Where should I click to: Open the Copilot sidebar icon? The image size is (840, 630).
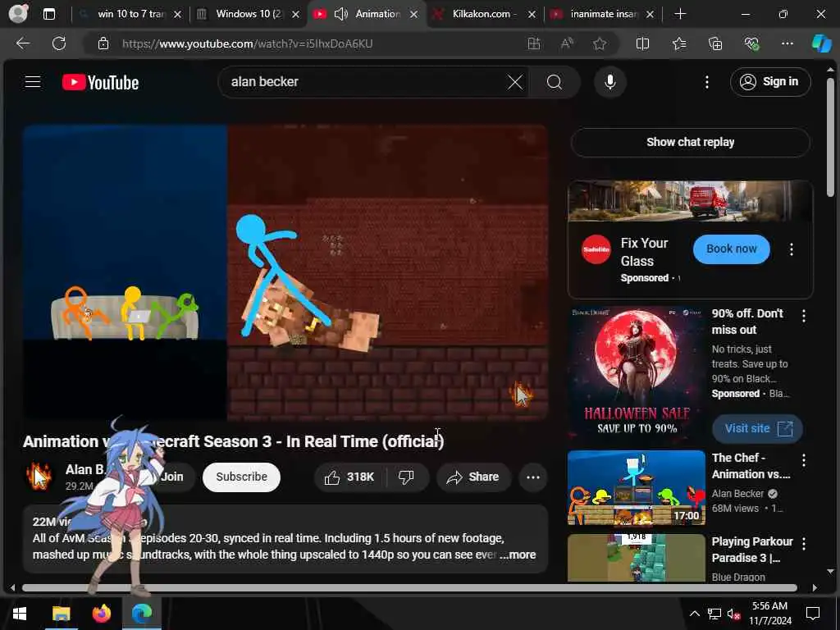point(822,43)
